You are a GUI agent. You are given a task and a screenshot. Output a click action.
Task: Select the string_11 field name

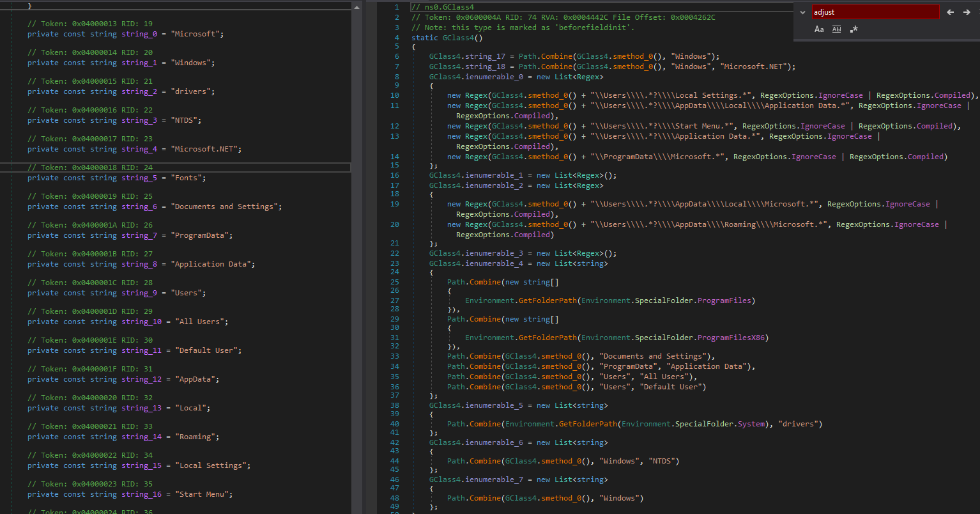(x=141, y=350)
